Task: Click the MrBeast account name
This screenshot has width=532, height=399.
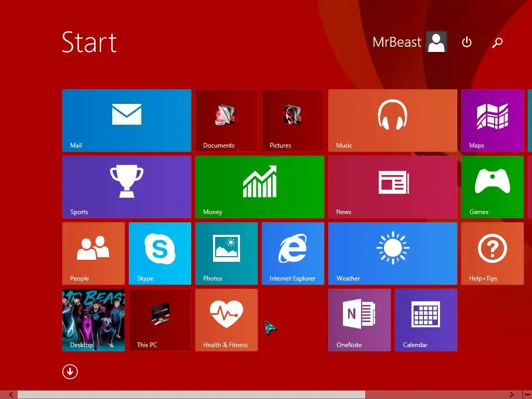Action: 396,42
